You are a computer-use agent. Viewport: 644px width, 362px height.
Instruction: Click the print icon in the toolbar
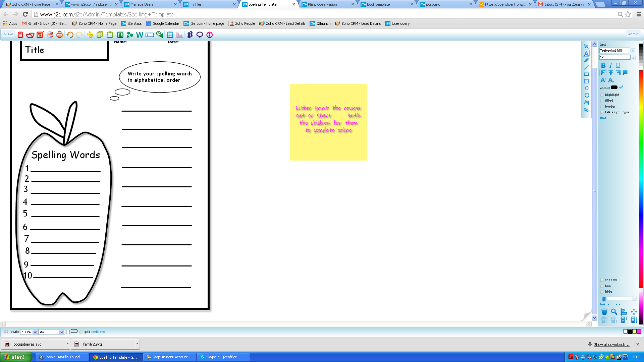pyautogui.click(x=59, y=35)
